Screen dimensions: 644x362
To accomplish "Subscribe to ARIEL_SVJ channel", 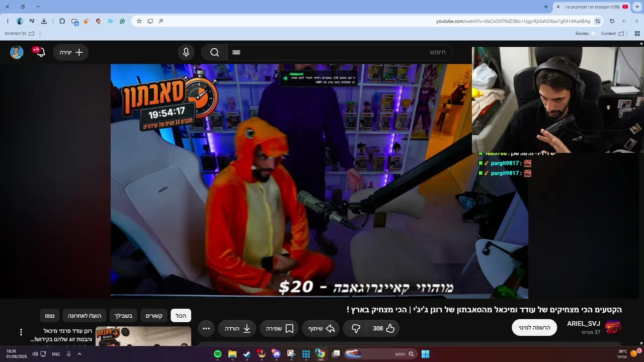I will pyautogui.click(x=534, y=328).
